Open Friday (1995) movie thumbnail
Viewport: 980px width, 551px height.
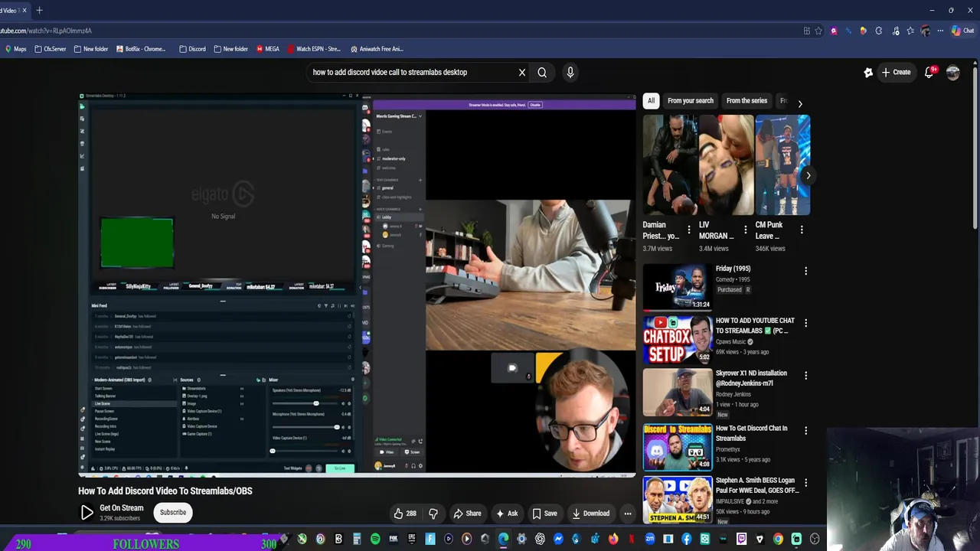click(x=677, y=286)
